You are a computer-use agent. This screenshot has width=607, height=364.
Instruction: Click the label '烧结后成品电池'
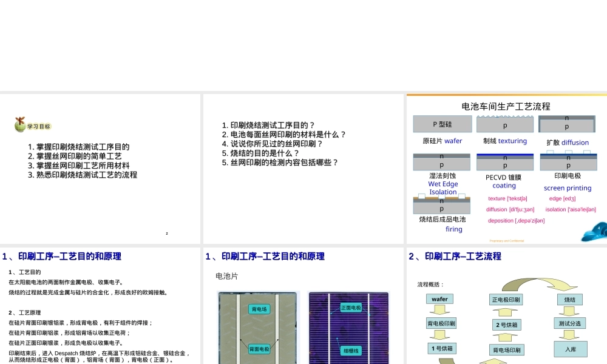(443, 220)
